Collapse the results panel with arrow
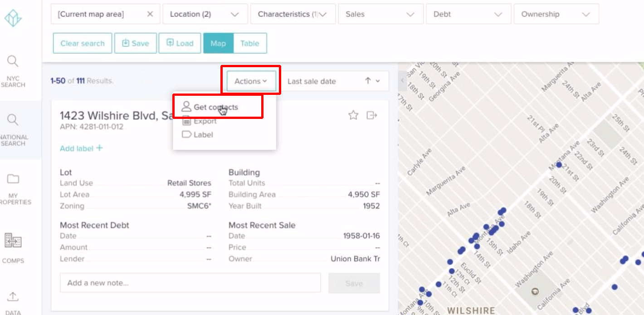Image resolution: width=644 pixels, height=315 pixels. [402, 81]
